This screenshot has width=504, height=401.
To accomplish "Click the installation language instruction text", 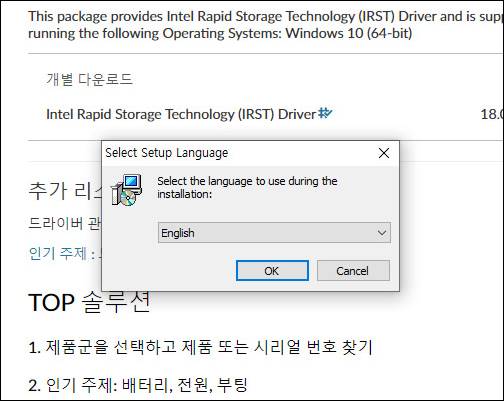I will 247,187.
